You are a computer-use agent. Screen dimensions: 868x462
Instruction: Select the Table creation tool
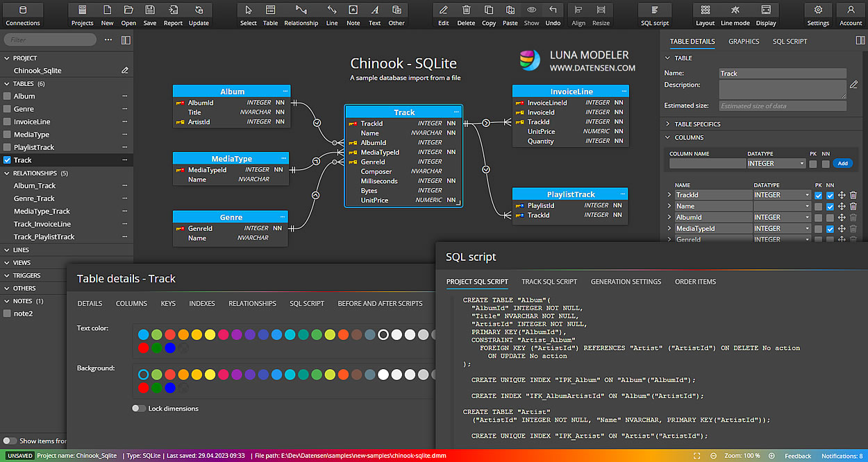point(270,13)
